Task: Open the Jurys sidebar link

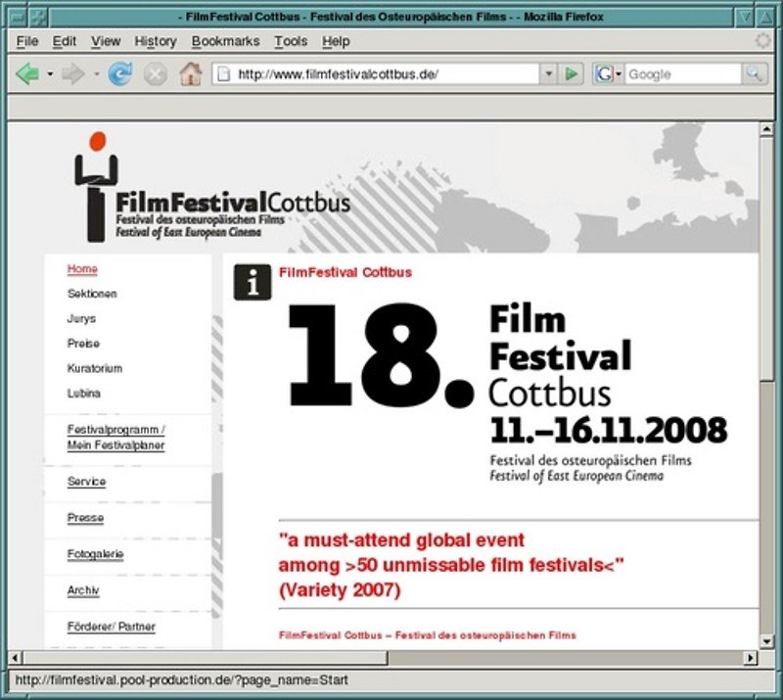Action: 81,319
